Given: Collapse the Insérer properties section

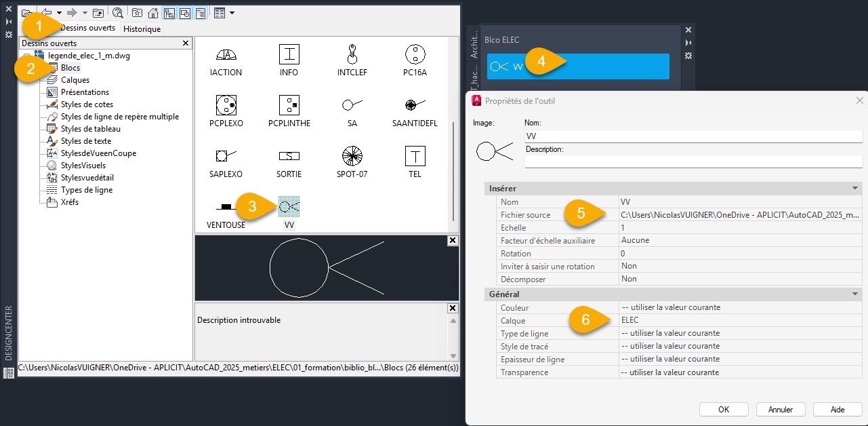Looking at the screenshot, I should click(x=855, y=188).
